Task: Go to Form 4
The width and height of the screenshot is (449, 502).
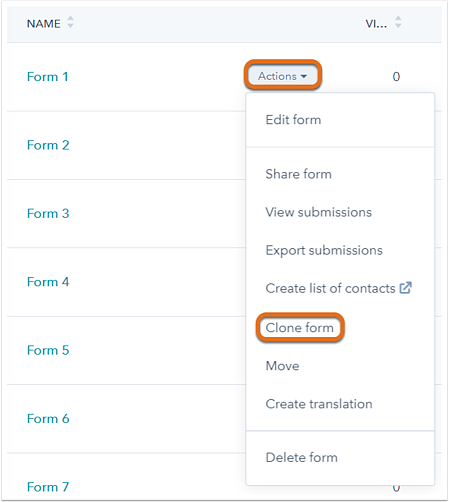Action: (48, 282)
